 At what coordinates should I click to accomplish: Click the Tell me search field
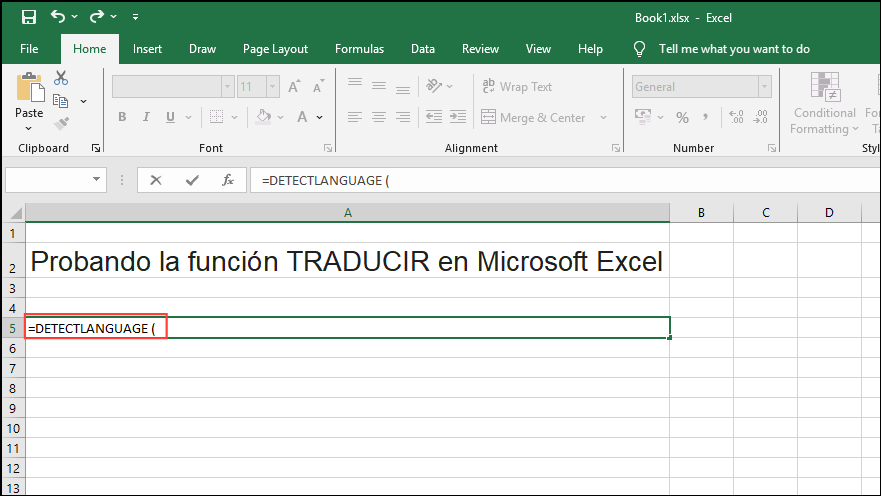coord(734,49)
